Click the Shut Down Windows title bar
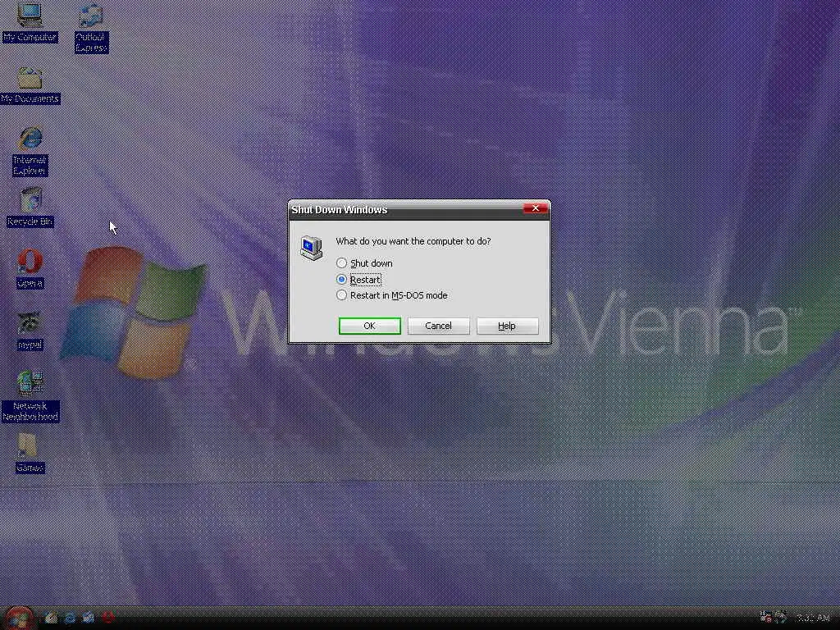This screenshot has height=630, width=840. pos(405,209)
